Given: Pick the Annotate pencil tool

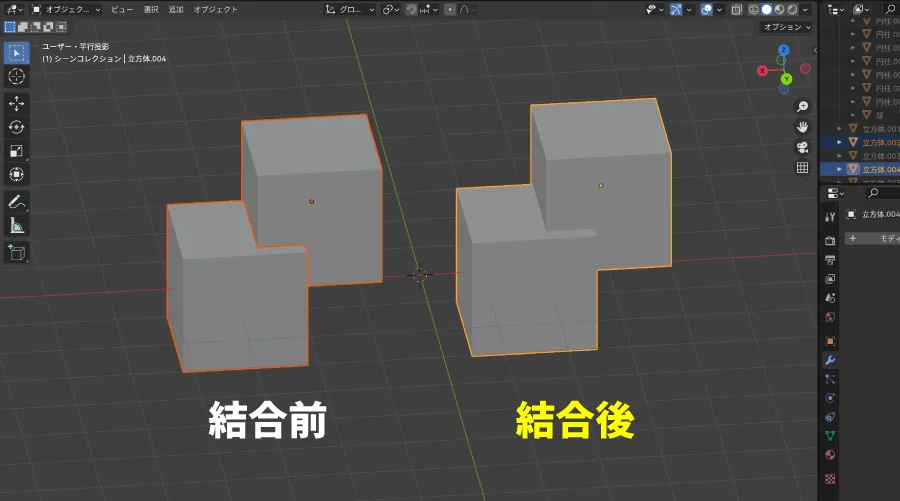Looking at the screenshot, I should (17, 202).
